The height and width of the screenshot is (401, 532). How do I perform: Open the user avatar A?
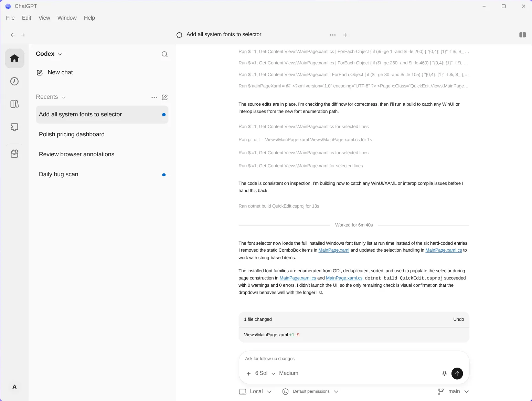14,387
